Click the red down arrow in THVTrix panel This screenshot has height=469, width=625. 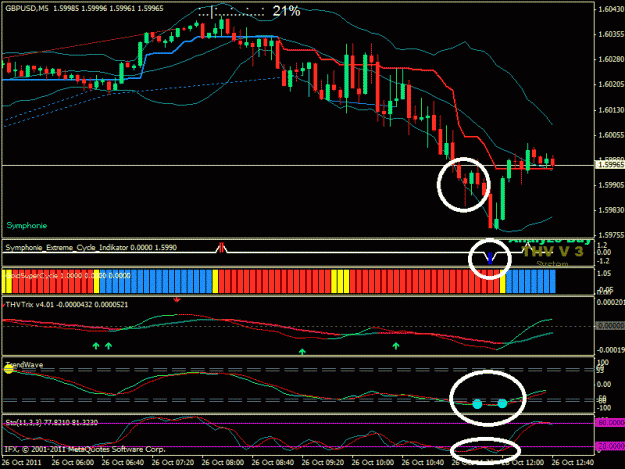click(177, 299)
